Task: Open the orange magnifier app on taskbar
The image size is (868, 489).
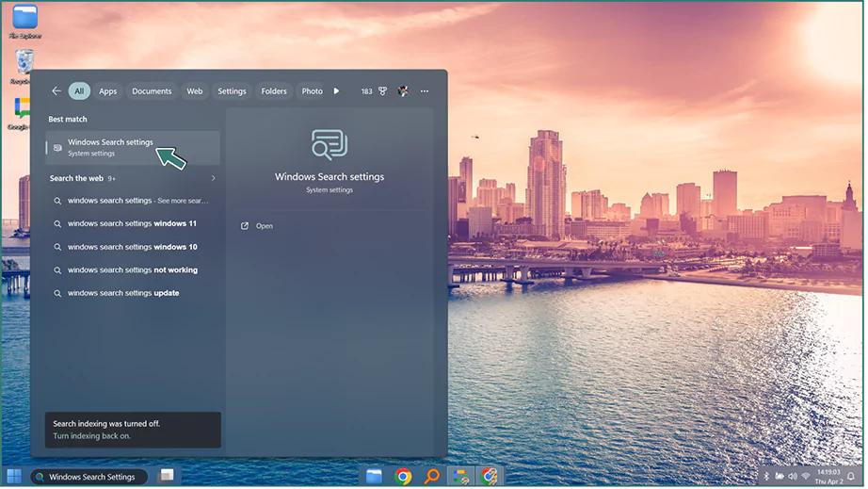Action: [x=433, y=478]
